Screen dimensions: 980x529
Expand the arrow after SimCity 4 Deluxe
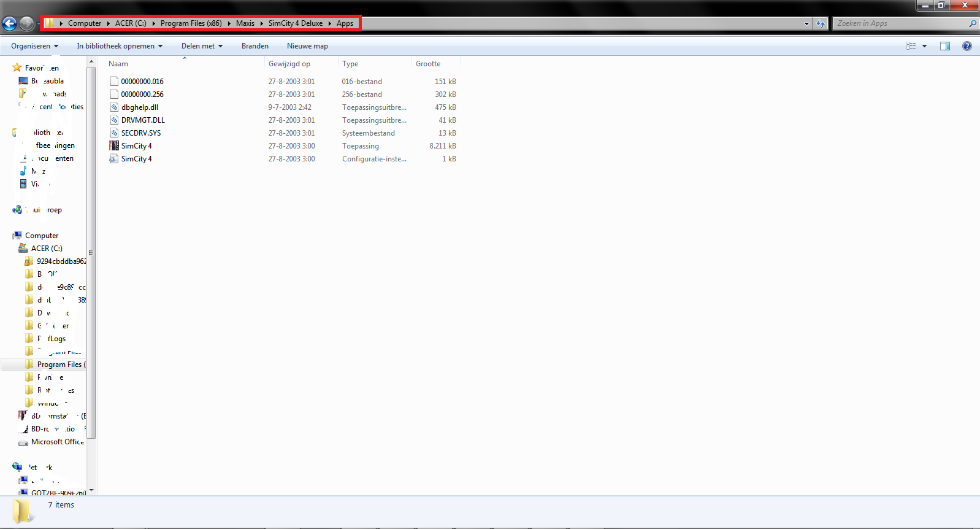coord(330,23)
